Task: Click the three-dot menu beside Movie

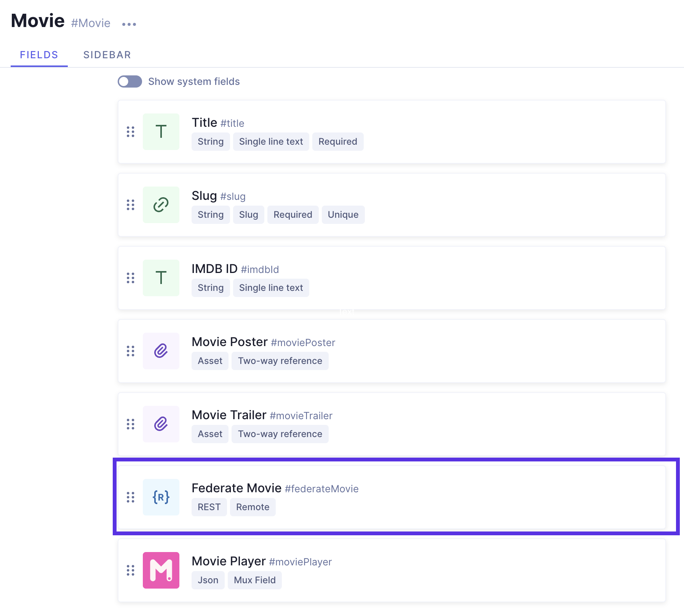Action: pos(129,24)
